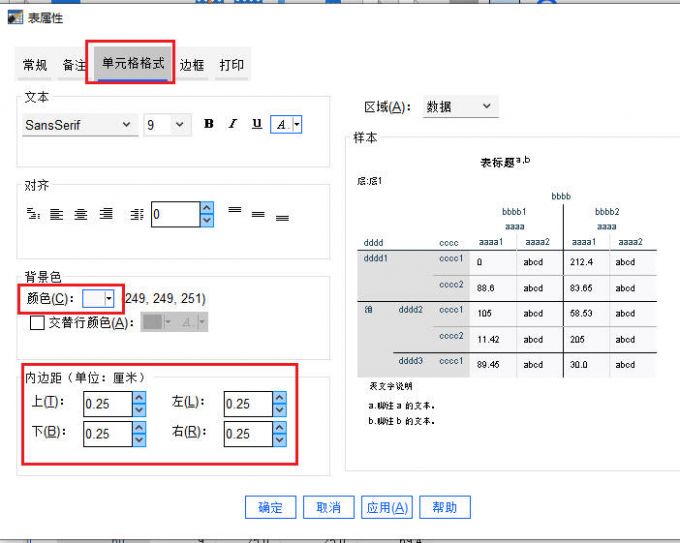680x543 pixels.
Task: Click sample caption 表文字说明
Action: pos(391,386)
